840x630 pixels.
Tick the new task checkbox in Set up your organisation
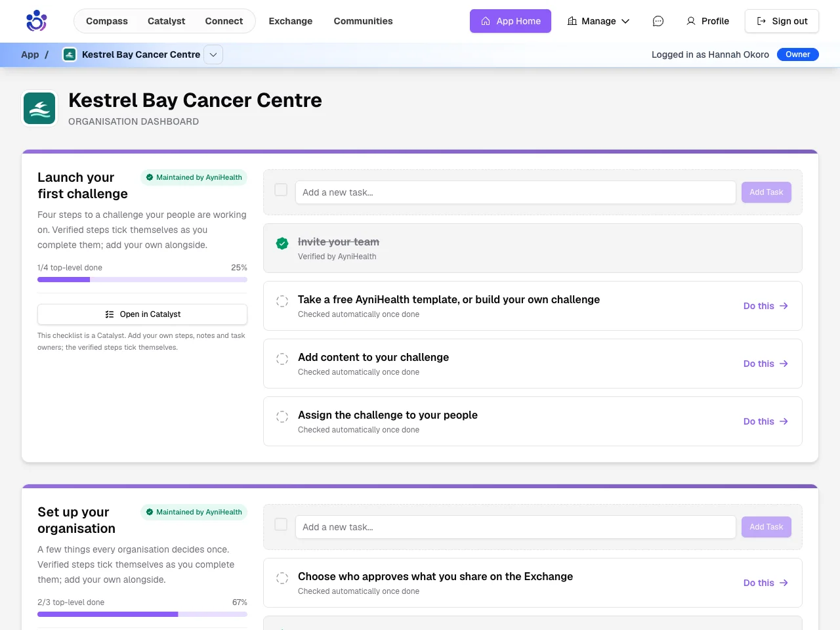[281, 524]
